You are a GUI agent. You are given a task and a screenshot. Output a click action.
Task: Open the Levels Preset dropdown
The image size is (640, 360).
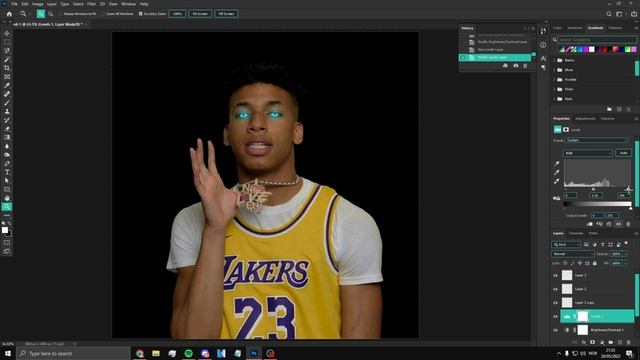pos(596,140)
